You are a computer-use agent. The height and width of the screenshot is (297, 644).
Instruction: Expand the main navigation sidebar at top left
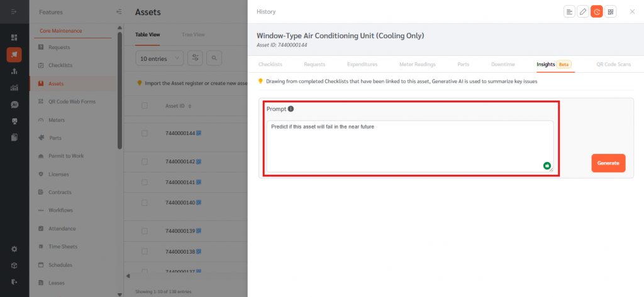[x=14, y=12]
